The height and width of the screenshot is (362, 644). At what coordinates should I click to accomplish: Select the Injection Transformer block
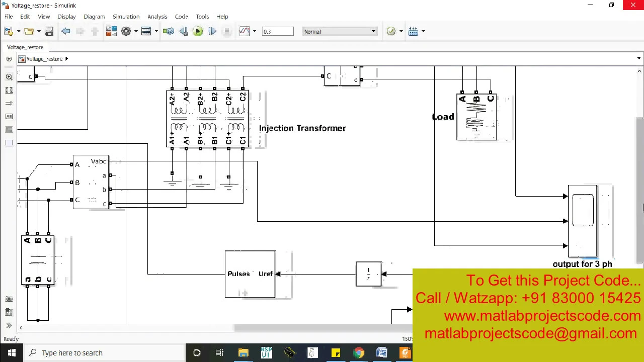(207, 119)
